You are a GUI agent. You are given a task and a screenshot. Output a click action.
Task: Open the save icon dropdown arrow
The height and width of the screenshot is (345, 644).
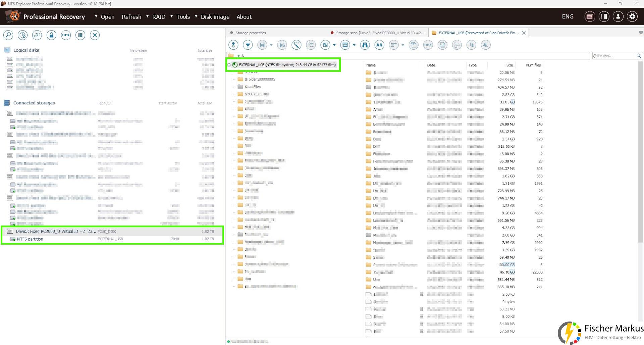click(x=271, y=45)
